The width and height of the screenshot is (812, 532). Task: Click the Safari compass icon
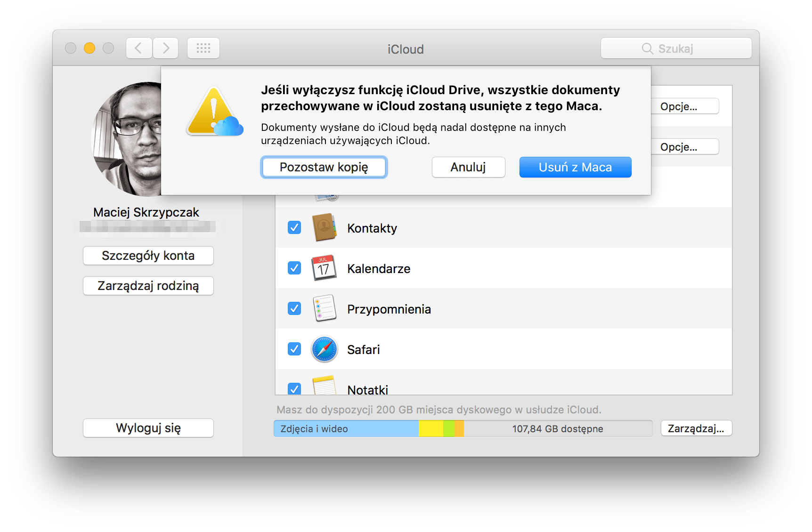pyautogui.click(x=324, y=349)
